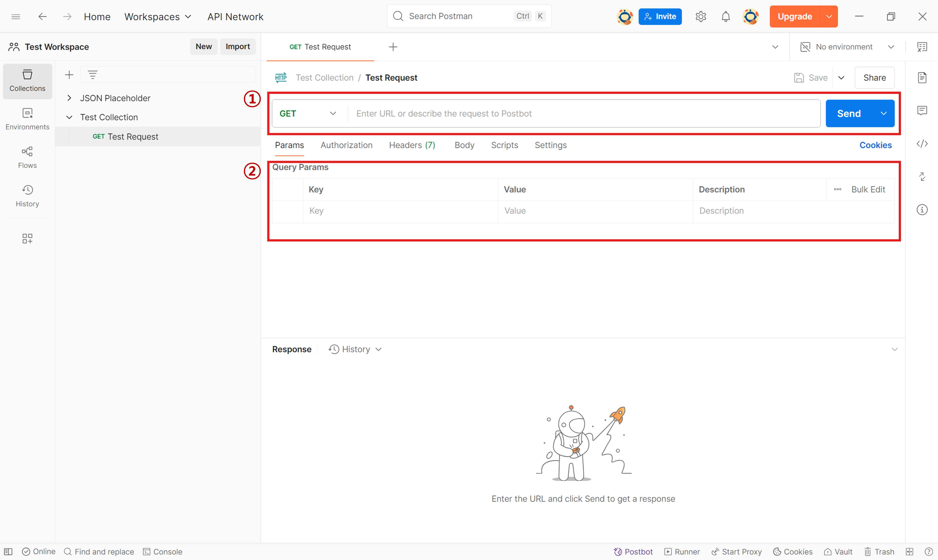This screenshot has width=938, height=560.
Task: Switch to the Settings tab
Action: point(550,145)
